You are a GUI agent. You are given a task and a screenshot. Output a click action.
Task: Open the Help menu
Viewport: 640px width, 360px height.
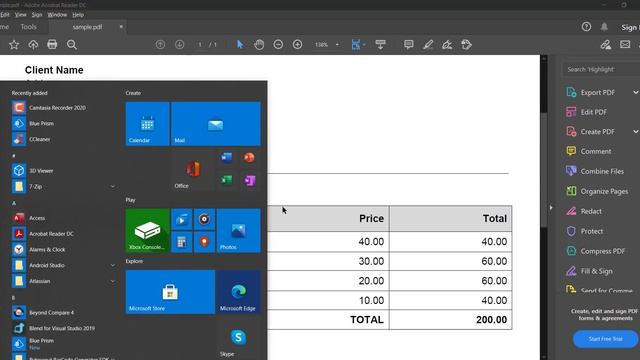click(x=78, y=15)
